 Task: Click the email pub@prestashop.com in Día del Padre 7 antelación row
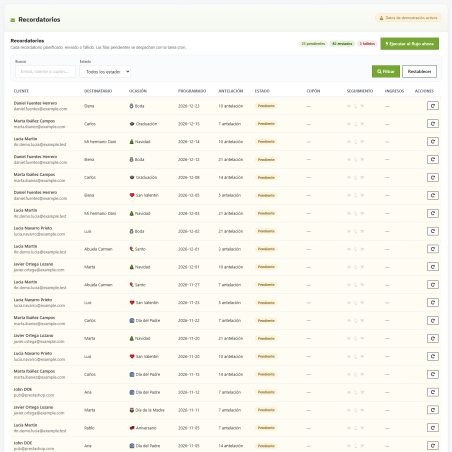[34, 395]
